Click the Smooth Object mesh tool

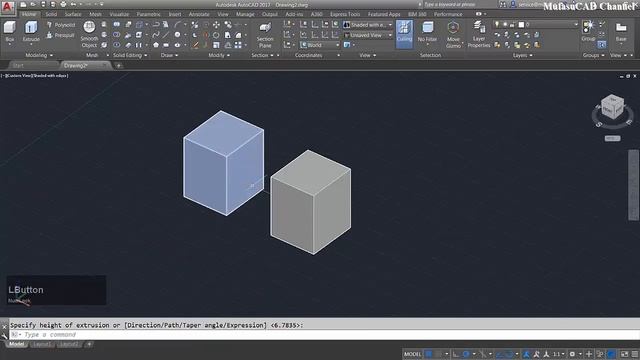pyautogui.click(x=89, y=34)
